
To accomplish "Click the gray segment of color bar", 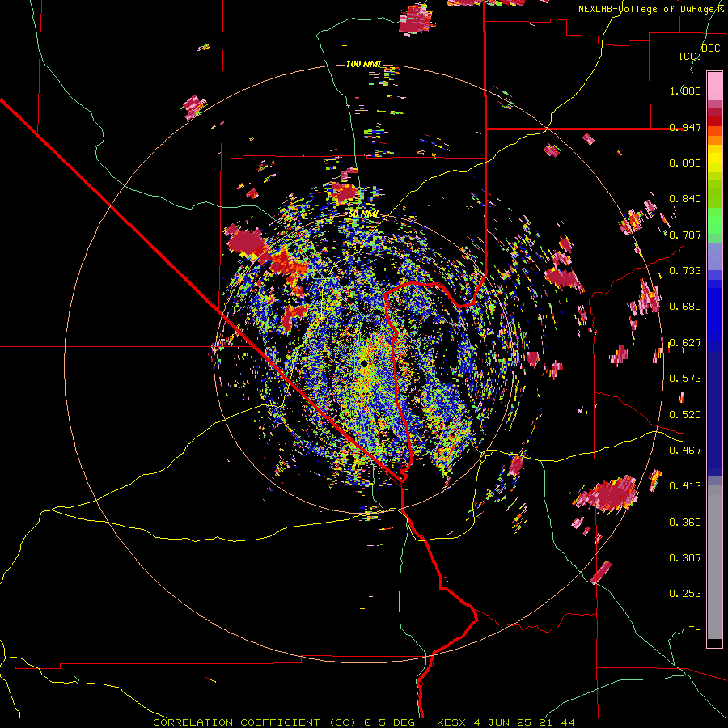I will click(x=714, y=562).
